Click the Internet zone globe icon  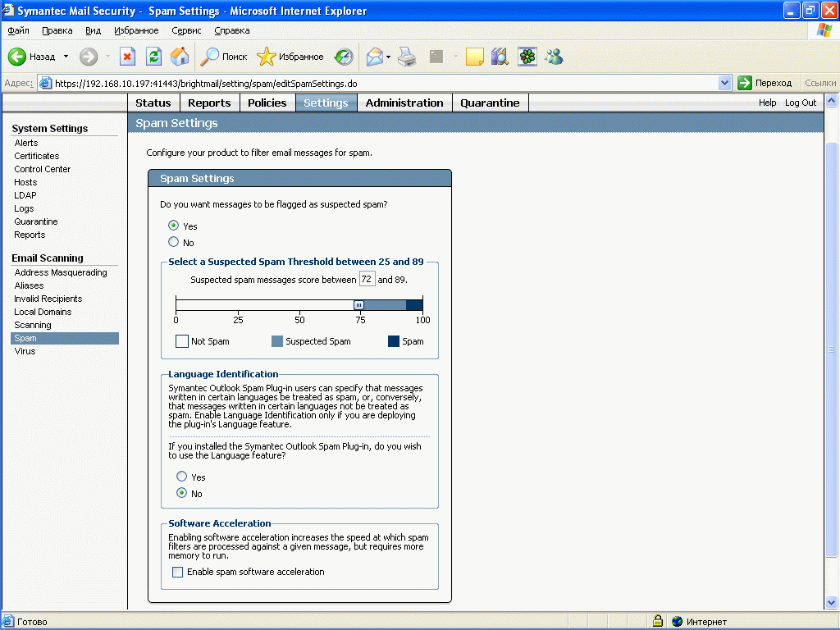click(x=678, y=622)
